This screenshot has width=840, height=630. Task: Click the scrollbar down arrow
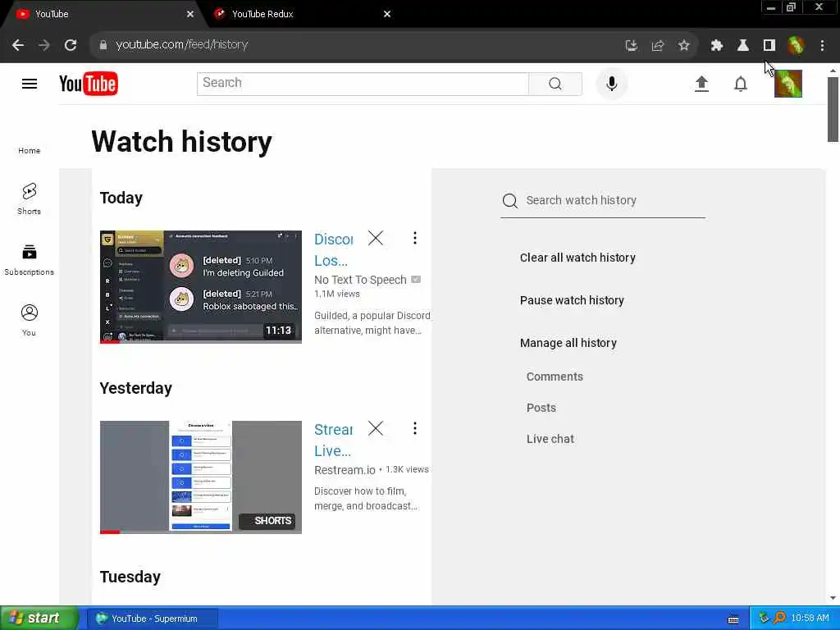pos(833,598)
